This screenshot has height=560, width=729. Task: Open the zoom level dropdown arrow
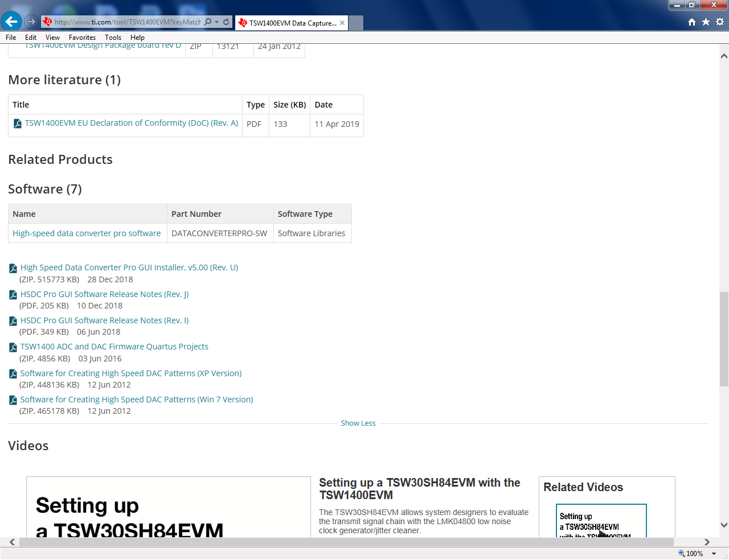[x=714, y=553]
